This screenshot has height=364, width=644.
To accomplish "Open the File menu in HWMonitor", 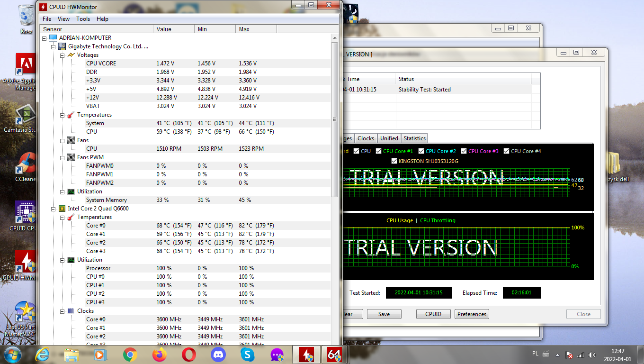I will [47, 19].
